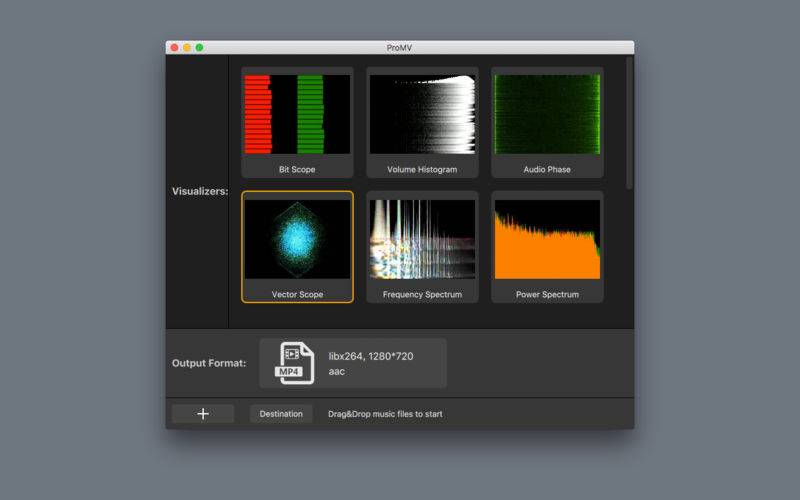Click the aac audio codec text
The image size is (800, 500).
pos(337,371)
